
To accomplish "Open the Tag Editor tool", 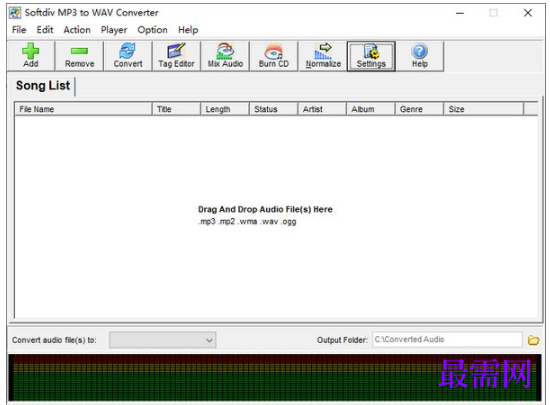I will (x=176, y=56).
